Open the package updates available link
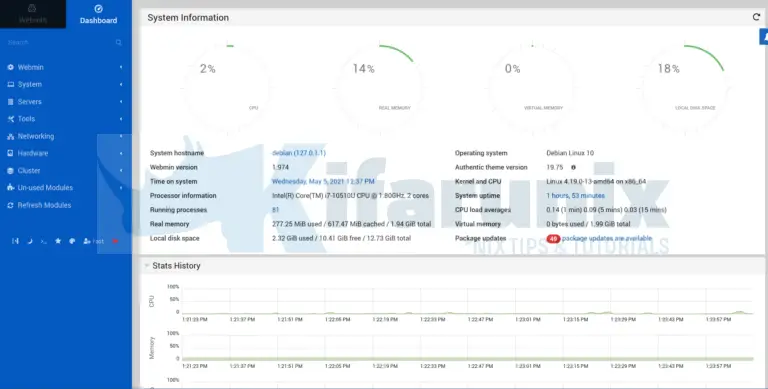Image resolution: width=768 pixels, height=389 pixels. pyautogui.click(x=607, y=239)
